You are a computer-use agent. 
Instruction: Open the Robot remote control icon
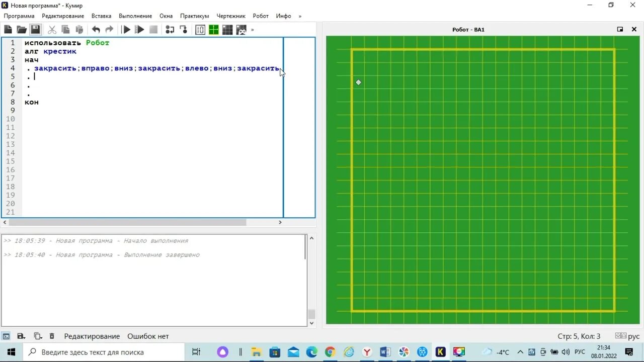(241, 30)
